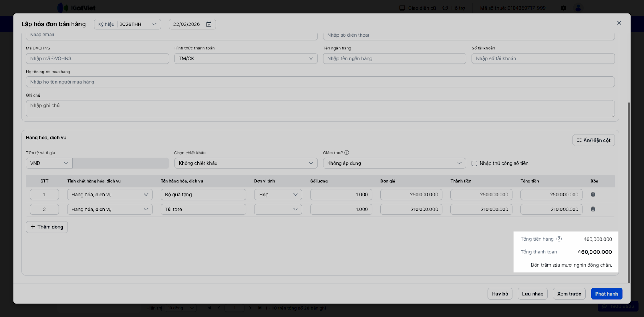Close the invoice creation dialog

pyautogui.click(x=619, y=23)
